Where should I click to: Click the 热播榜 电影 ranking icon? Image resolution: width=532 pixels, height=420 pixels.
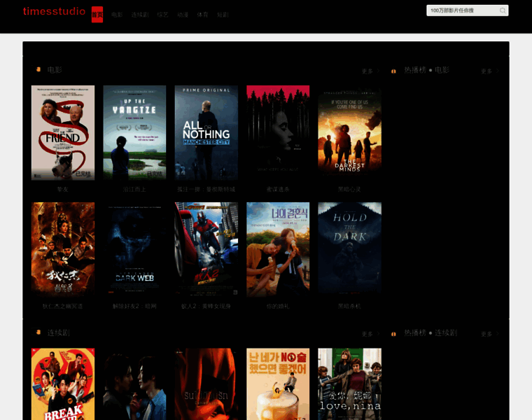393,71
